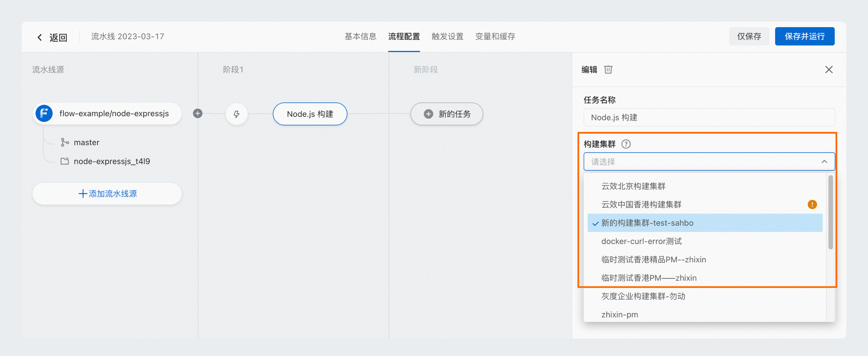868x356 pixels.
Task: Click the plus circle before 阶段1
Action: pos(198,114)
